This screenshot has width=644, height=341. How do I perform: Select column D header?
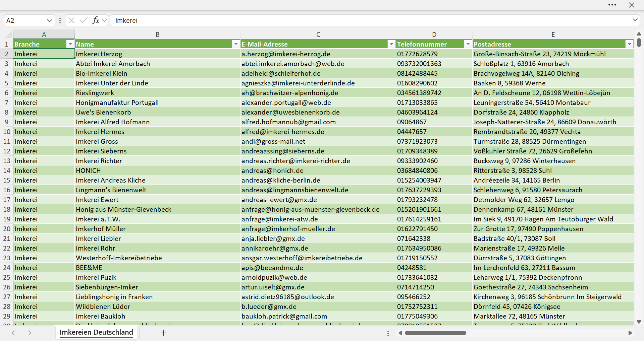coord(434,35)
